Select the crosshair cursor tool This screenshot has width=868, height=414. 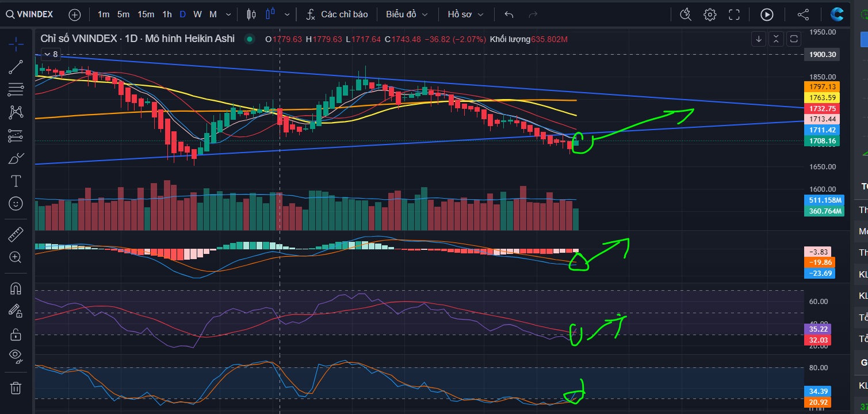pyautogui.click(x=16, y=43)
